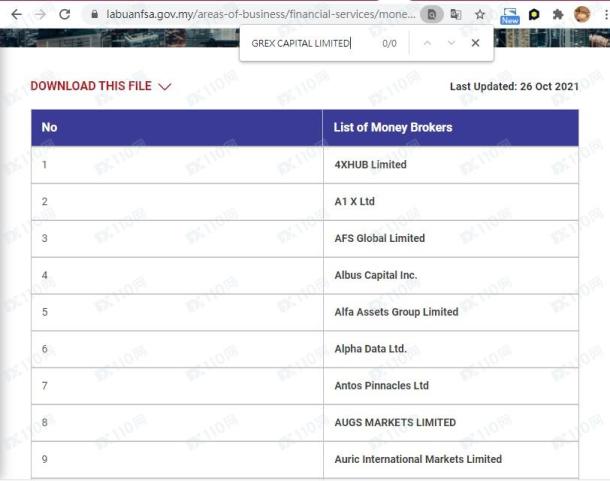610x481 pixels.
Task: Click row number 6 in the No column
Action: (45, 349)
